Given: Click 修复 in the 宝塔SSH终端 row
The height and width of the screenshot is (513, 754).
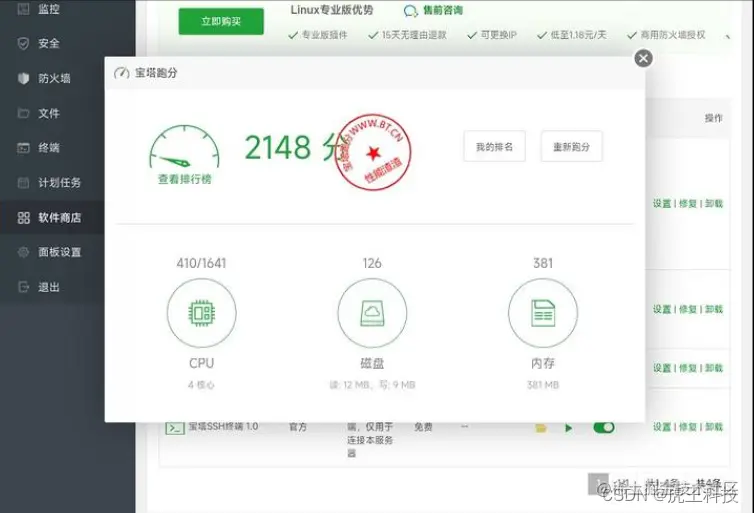Looking at the screenshot, I should tap(688, 427).
